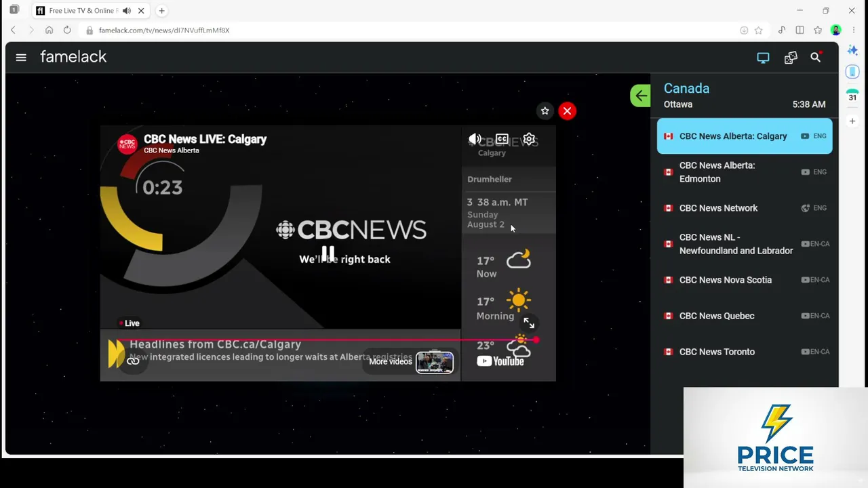Select the TV monitor mode icon
The image size is (868, 488).
763,58
